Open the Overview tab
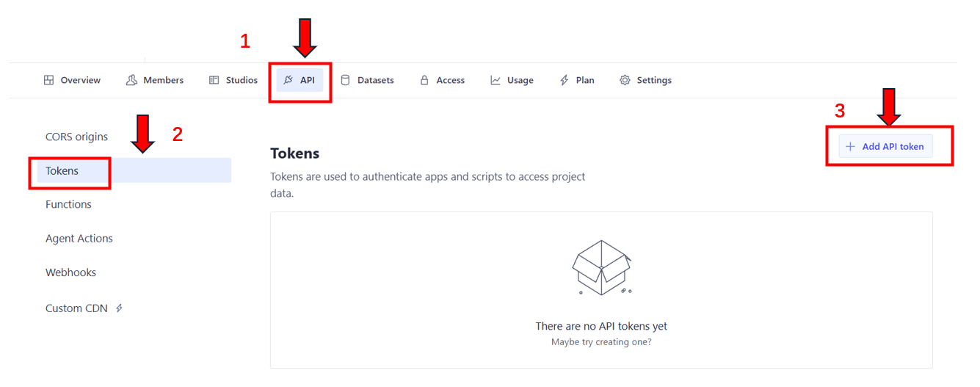 pyautogui.click(x=72, y=80)
